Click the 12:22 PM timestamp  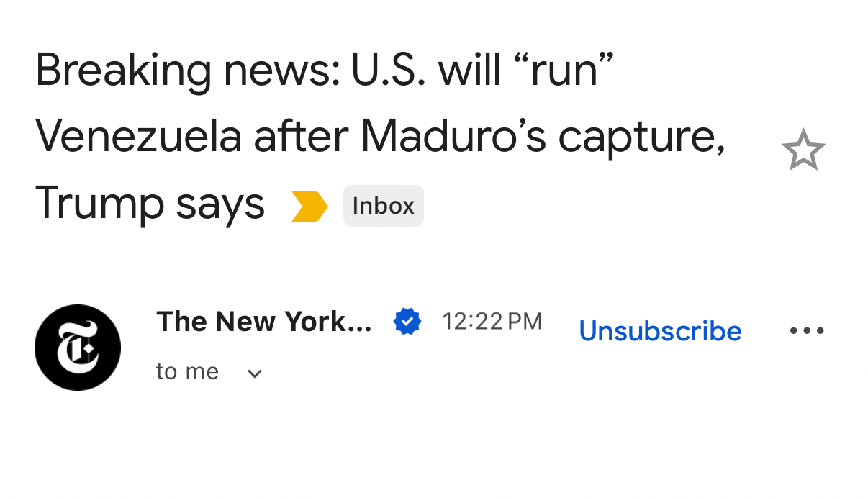coord(492,322)
